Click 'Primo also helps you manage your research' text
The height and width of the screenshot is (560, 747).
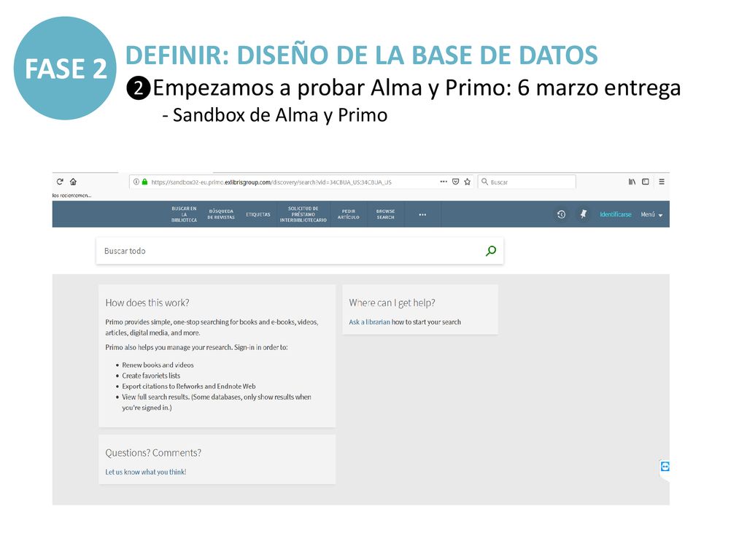(196, 347)
